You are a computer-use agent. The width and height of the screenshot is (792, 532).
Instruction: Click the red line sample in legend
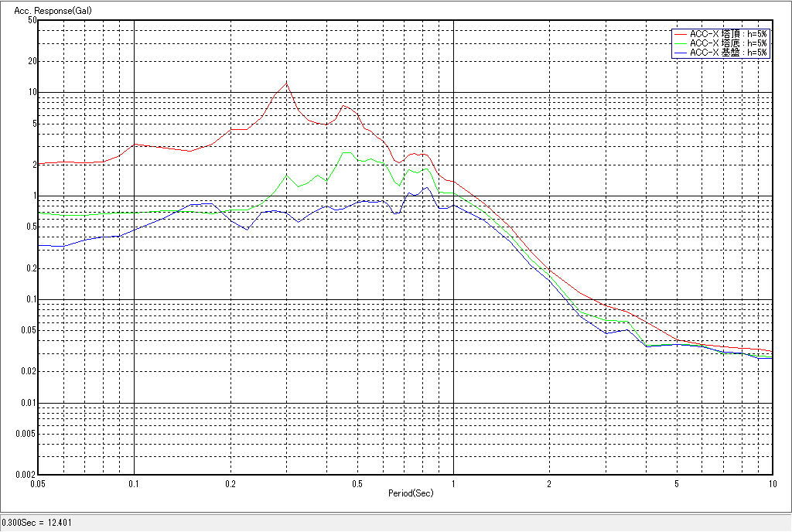681,34
